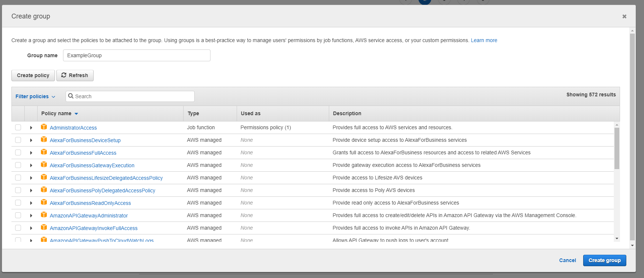Screen dimensions: 644x278
Task: Click the policy table scroll up arrow
Action: (x=617, y=125)
